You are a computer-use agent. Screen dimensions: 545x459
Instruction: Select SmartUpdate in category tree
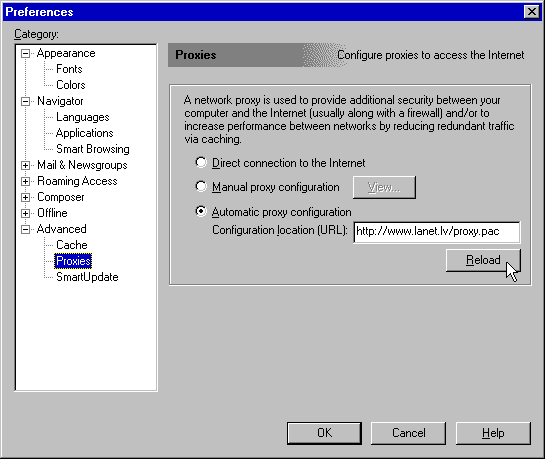87,277
